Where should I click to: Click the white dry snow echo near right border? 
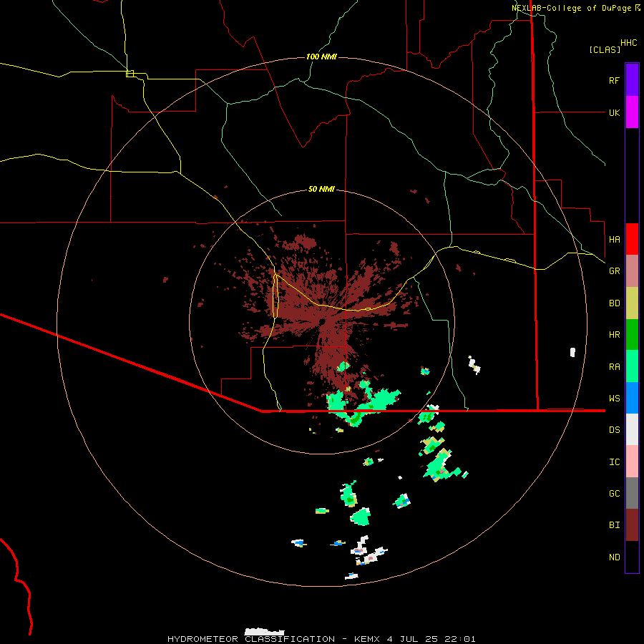click(572, 352)
